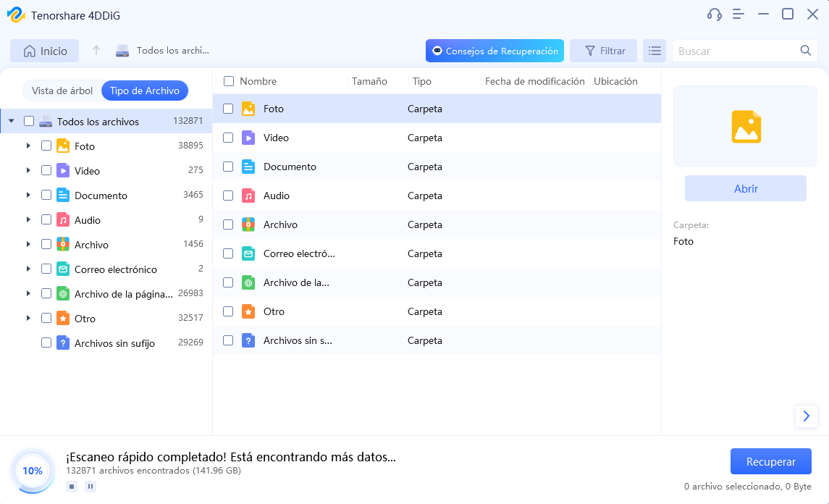Check the select-all box next to Nombre
Screen dimensions: 829x504
click(229, 81)
